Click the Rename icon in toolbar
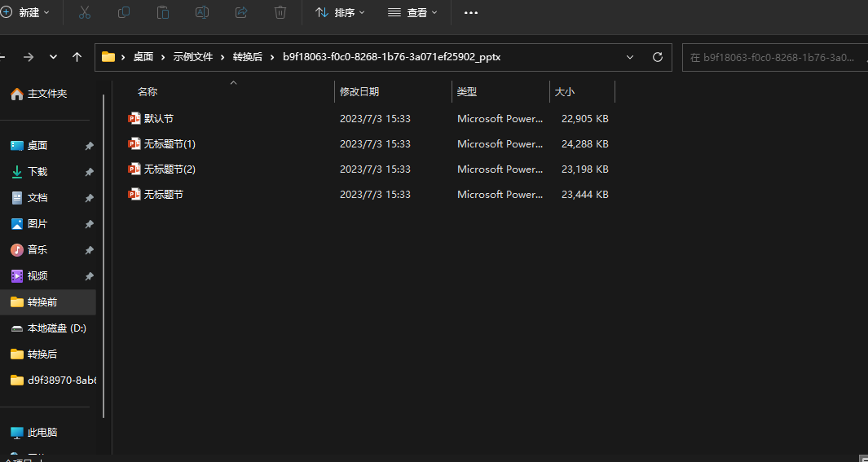The image size is (868, 462). click(x=202, y=12)
